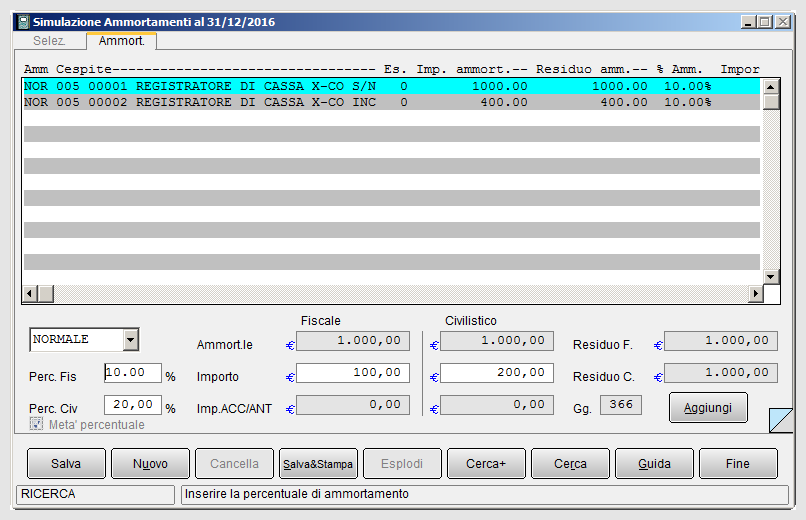This screenshot has width=806, height=520.
Task: Click the list's scroll right arrow
Action: click(x=756, y=293)
